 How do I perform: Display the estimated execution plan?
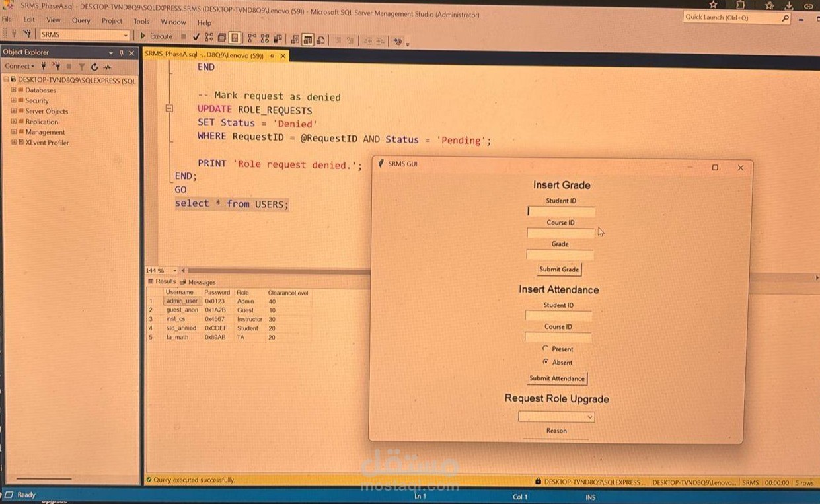[208, 37]
